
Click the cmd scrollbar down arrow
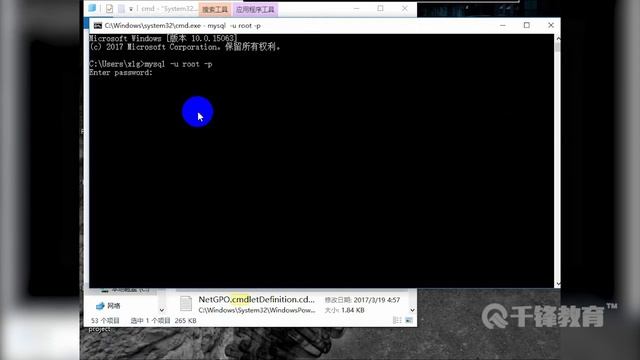pyautogui.click(x=558, y=284)
